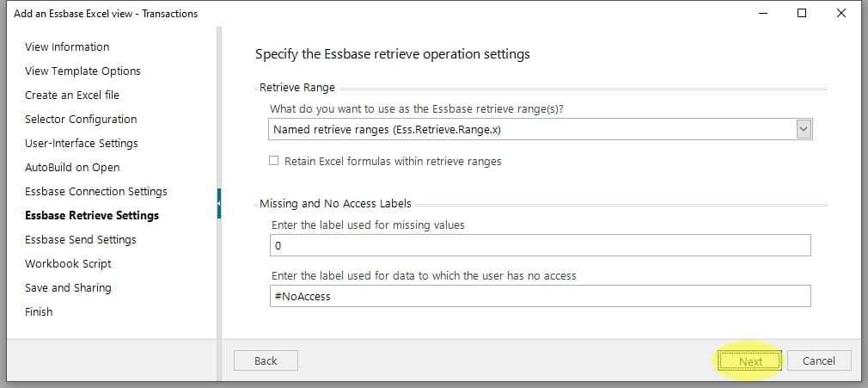Click the Next button
The image size is (868, 388).
pos(750,360)
